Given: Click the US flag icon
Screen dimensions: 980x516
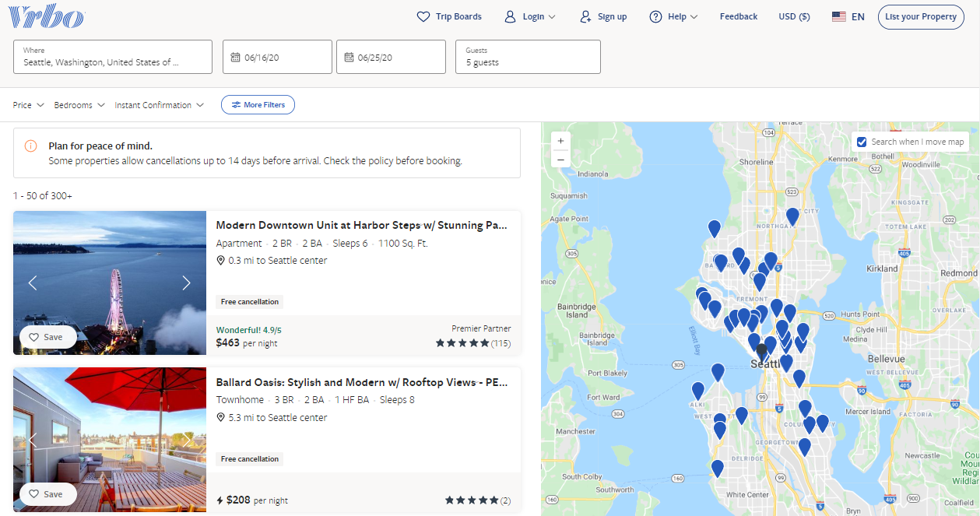Looking at the screenshot, I should click(838, 16).
